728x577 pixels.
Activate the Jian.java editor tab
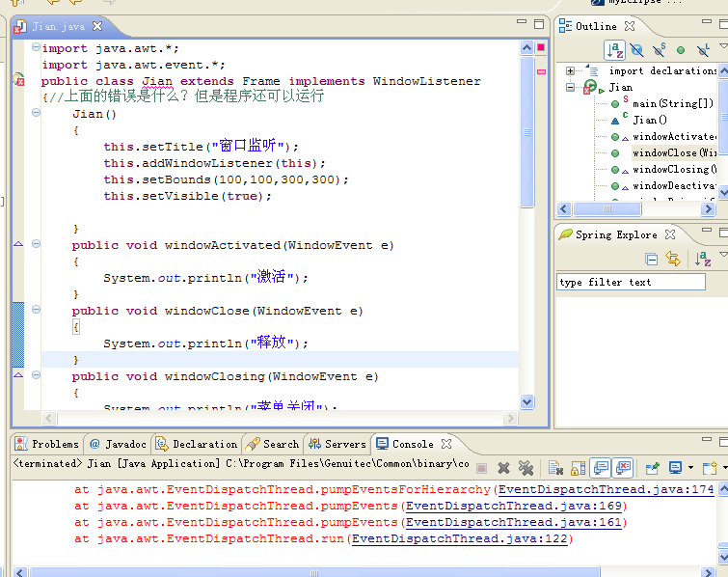[59, 26]
